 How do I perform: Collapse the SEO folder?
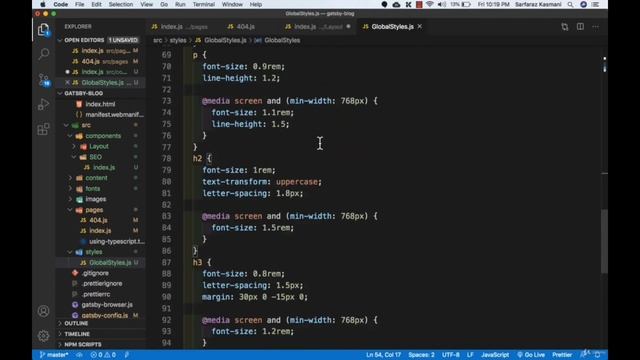(74, 157)
